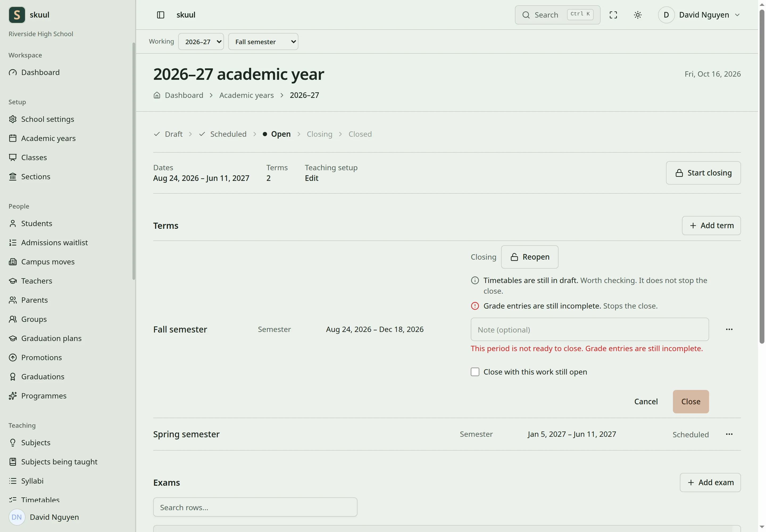Click the Graduations ribbon icon

13,377
